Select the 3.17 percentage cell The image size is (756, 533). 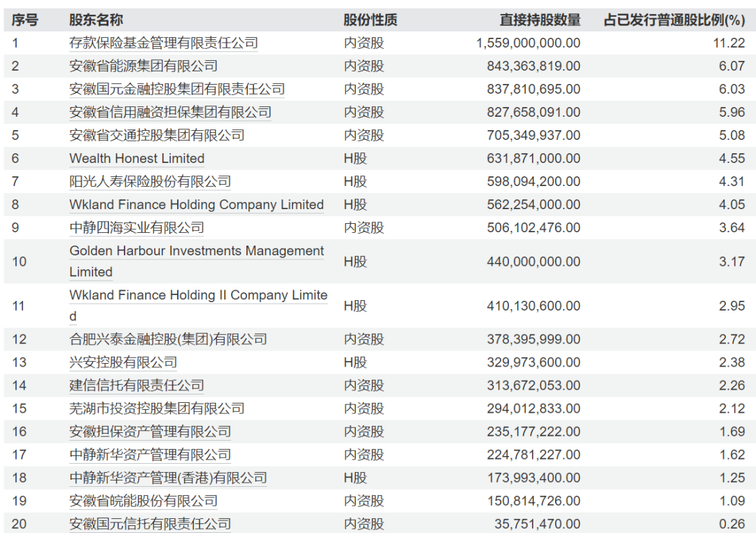pyautogui.click(x=732, y=262)
